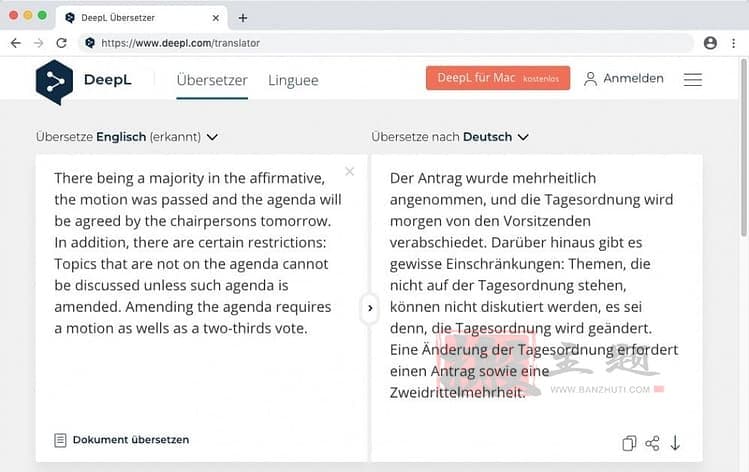Reload the page in the browser
Image resolution: width=749 pixels, height=472 pixels.
click(x=61, y=43)
